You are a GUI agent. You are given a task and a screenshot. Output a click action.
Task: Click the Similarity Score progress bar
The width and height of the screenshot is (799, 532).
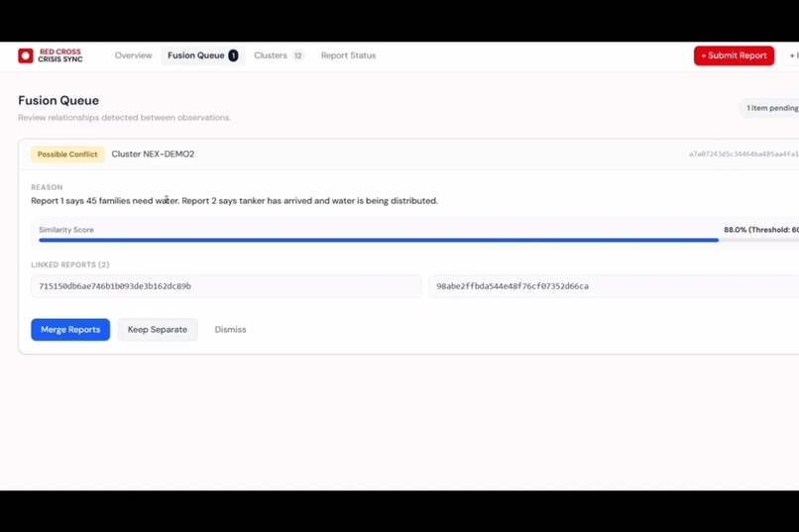pyautogui.click(x=419, y=240)
